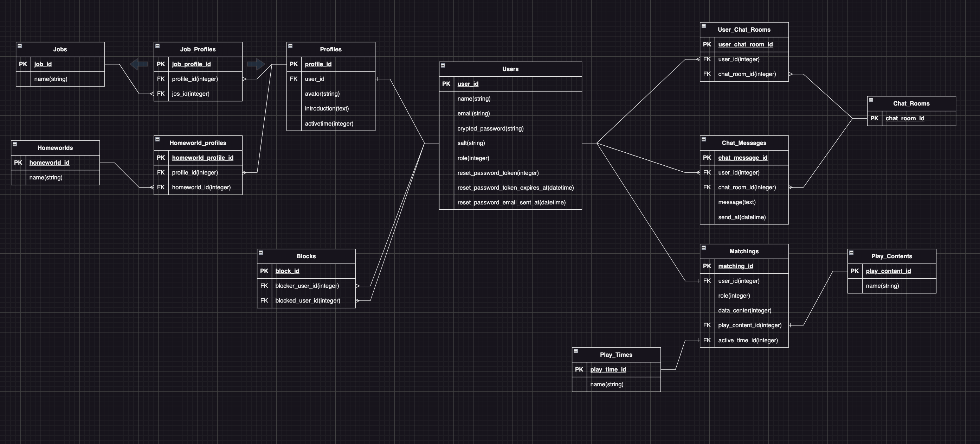This screenshot has height=444, width=980.
Task: Select the Users table title
Action: 510,69
